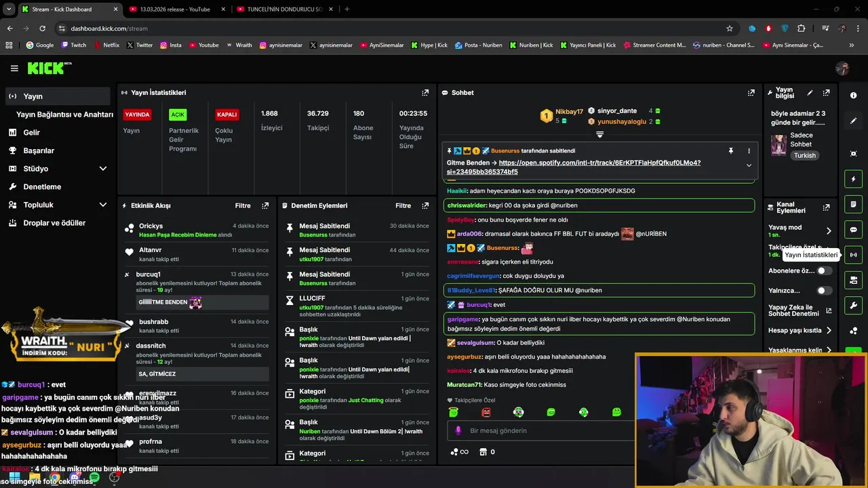
Task: Open the user avatar menu
Action: (842, 68)
